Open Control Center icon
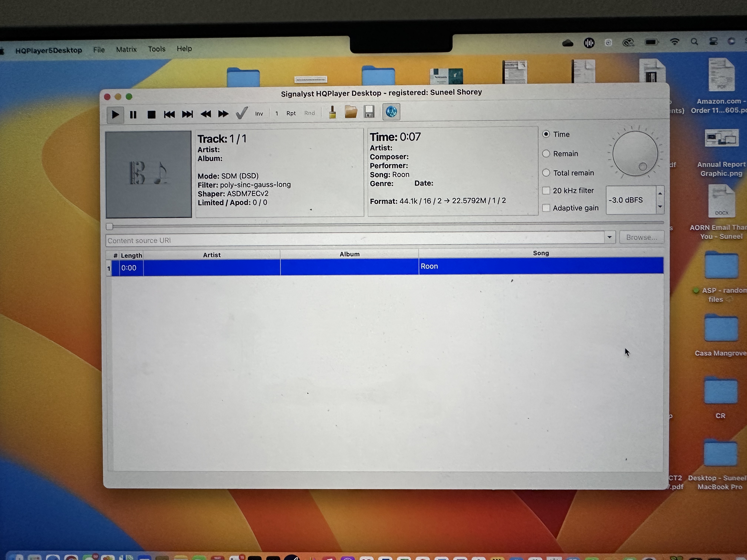 click(x=714, y=41)
